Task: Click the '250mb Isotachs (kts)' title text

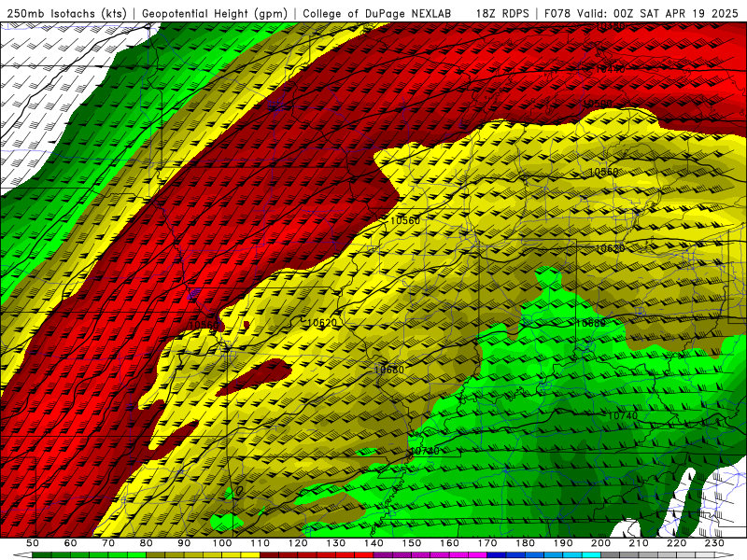Action: coord(66,13)
